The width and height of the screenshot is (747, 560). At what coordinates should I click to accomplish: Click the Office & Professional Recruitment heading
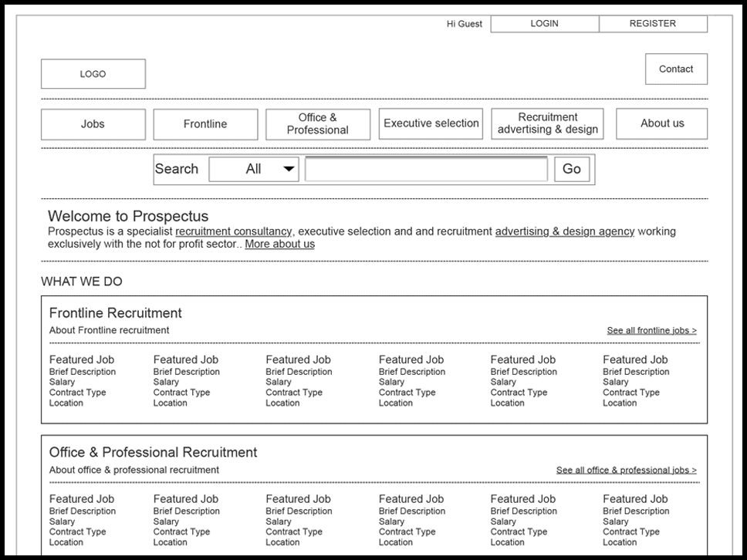[153, 452]
